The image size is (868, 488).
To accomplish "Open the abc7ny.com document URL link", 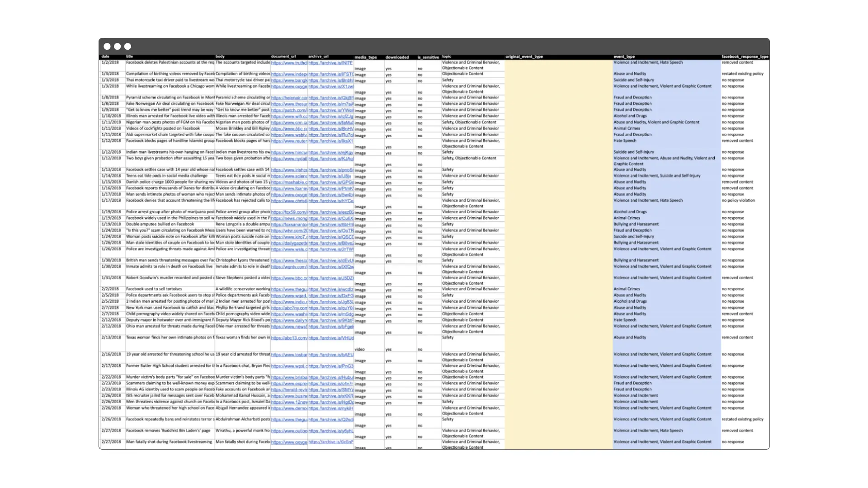I will click(289, 308).
